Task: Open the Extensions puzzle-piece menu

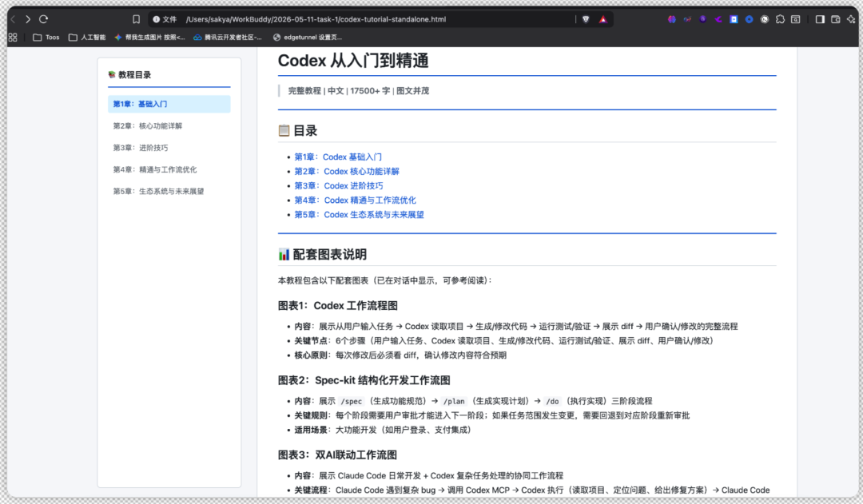Action: (780, 19)
